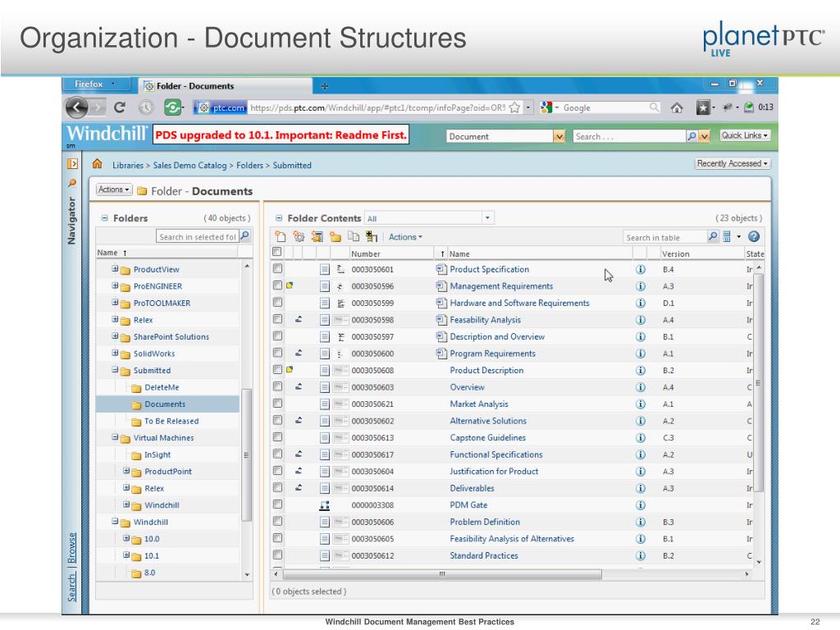The width and height of the screenshot is (840, 630).
Task: Select checkbox for Program Requirements row
Action: tap(277, 353)
